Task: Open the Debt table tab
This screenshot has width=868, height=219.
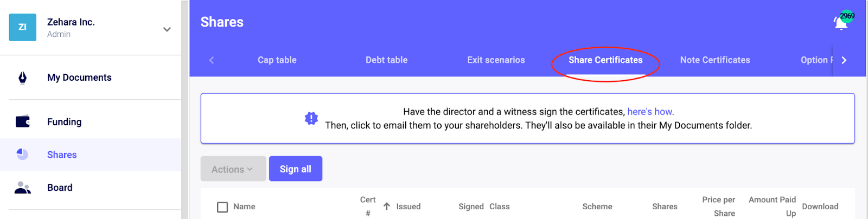Action: click(x=387, y=60)
